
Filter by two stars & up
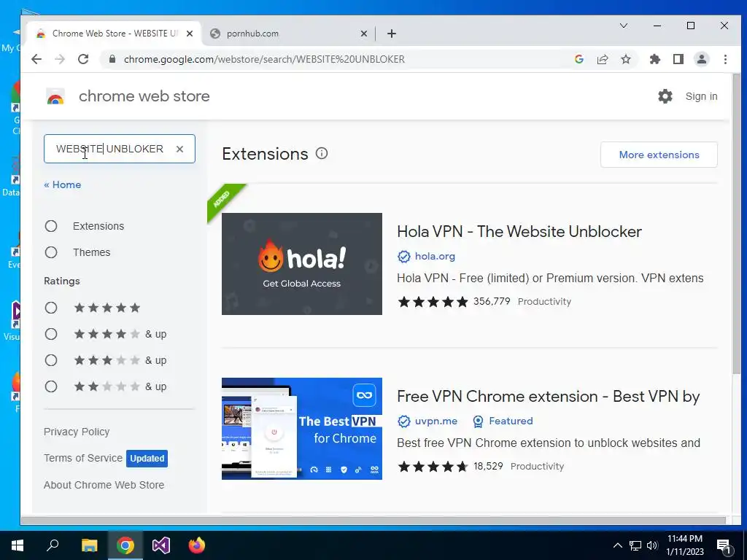pos(51,386)
